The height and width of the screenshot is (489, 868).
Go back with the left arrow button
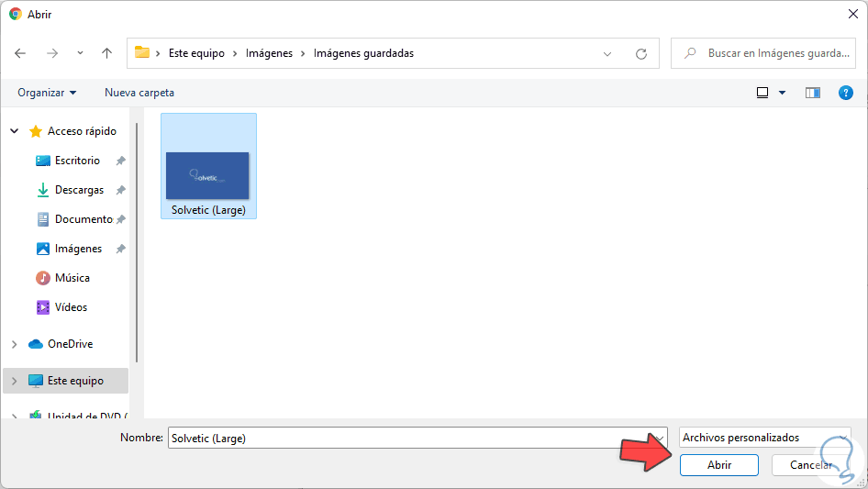tap(20, 53)
